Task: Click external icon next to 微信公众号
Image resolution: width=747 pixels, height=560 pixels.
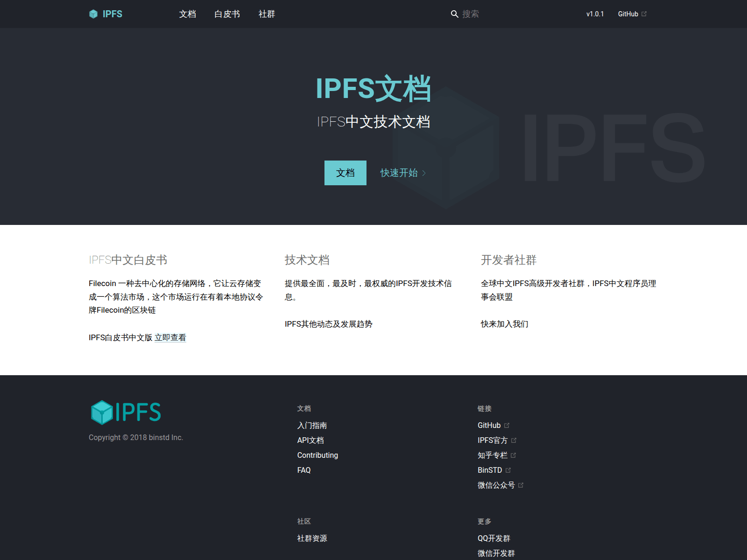Action: pos(521,485)
